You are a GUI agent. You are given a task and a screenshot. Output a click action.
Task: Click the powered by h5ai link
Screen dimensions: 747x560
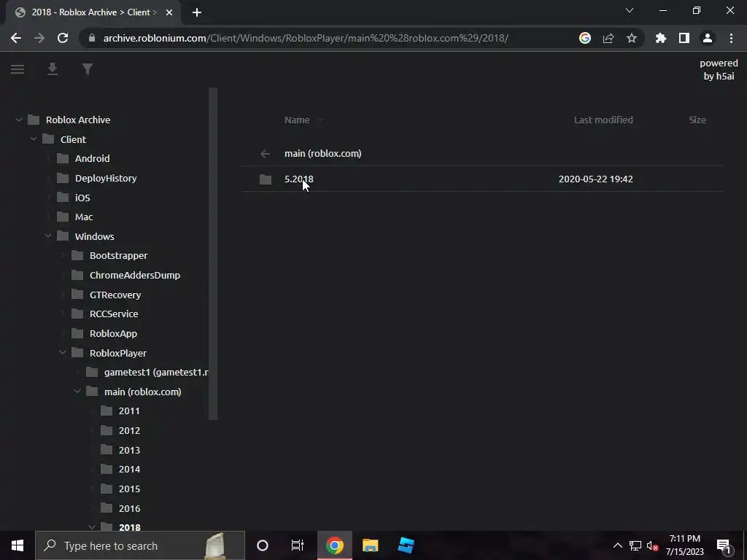[719, 69]
